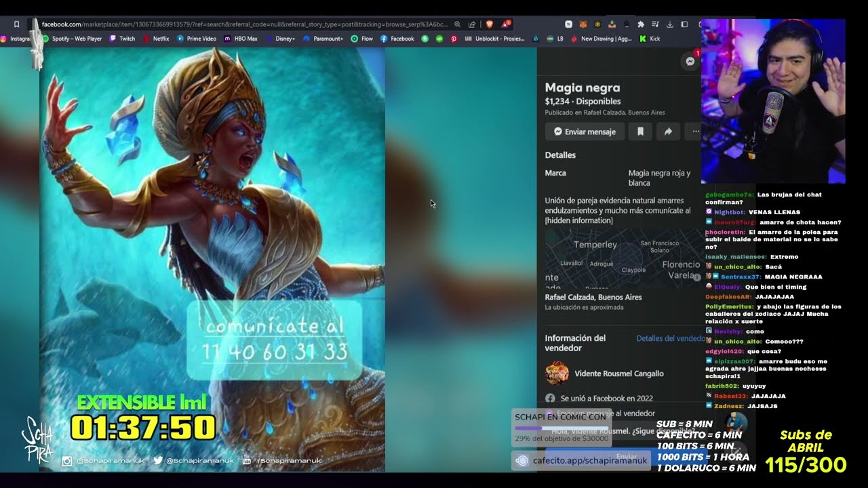This screenshot has width=868, height=488.
Task: Open the LB bookmark
Action: coord(555,39)
